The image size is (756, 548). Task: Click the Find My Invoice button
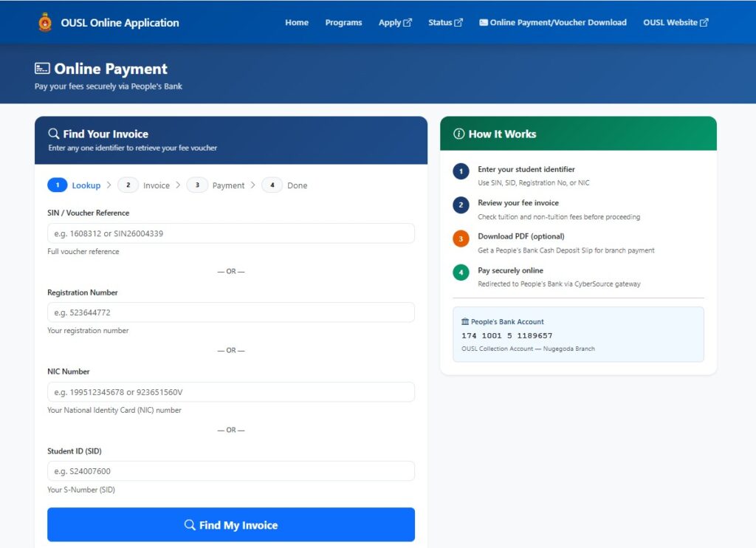pos(231,525)
